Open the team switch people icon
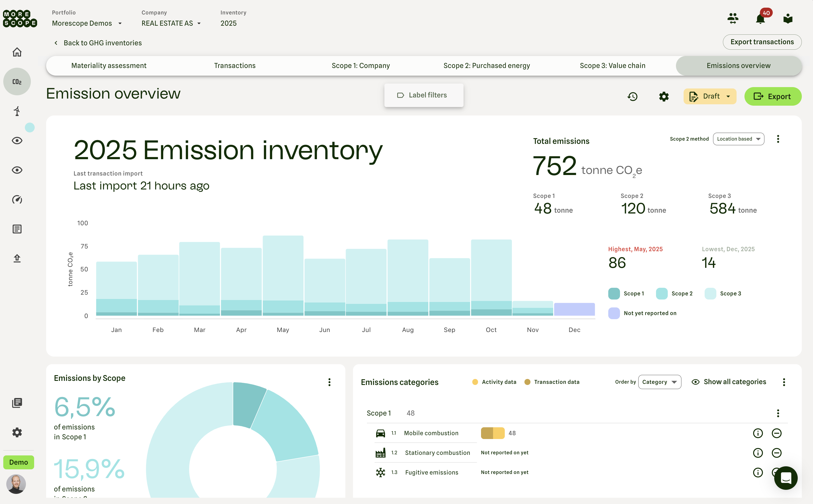Image resolution: width=813 pixels, height=504 pixels. click(x=733, y=19)
